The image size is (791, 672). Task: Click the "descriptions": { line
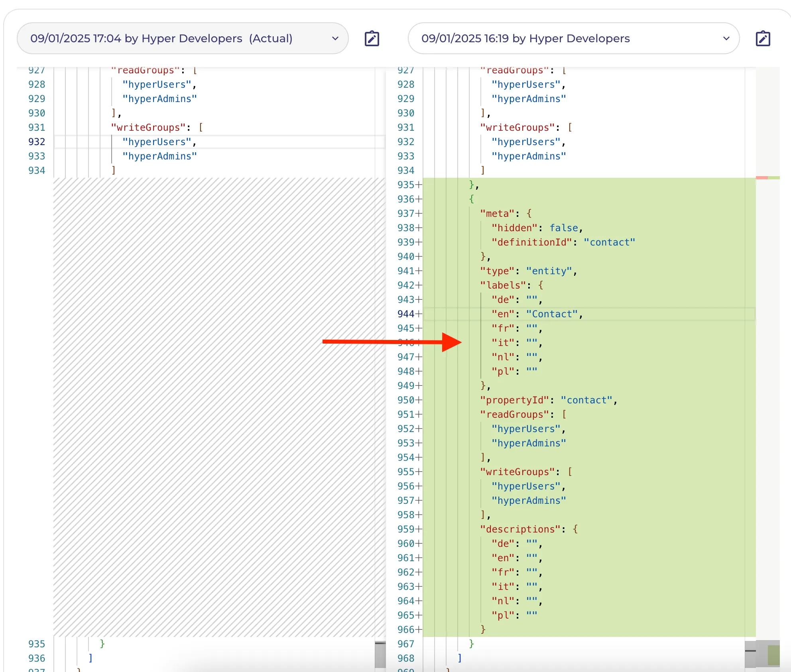coord(529,529)
